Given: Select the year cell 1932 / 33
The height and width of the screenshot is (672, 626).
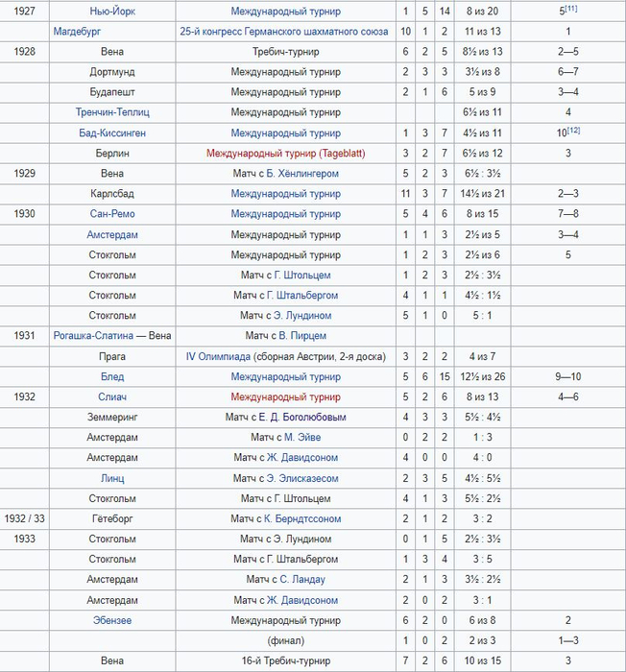Looking at the screenshot, I should (24, 518).
